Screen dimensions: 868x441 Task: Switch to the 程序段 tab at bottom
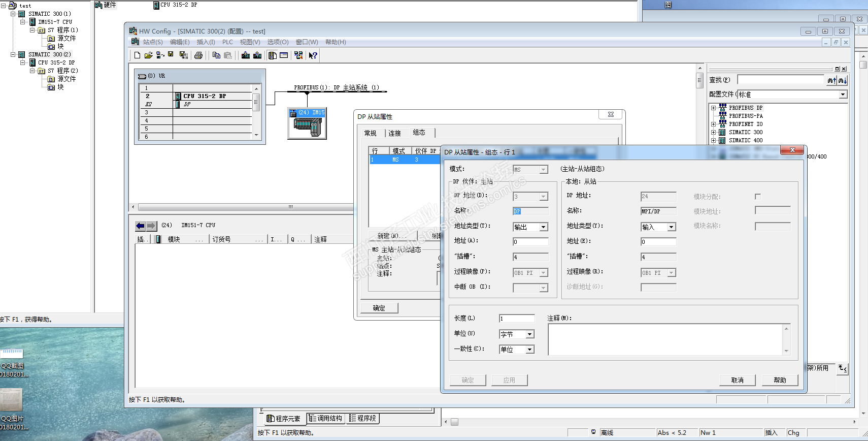(x=363, y=419)
